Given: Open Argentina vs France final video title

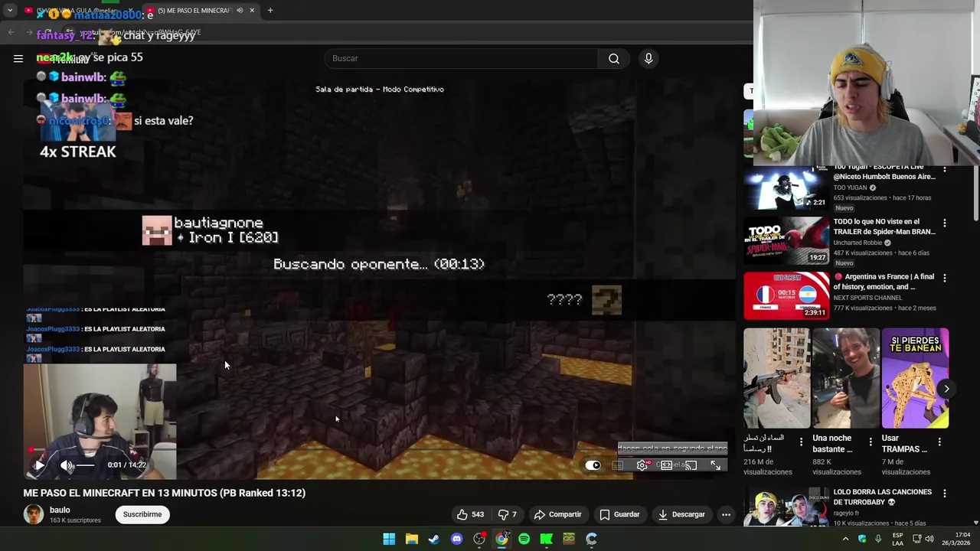Looking at the screenshot, I should 884,282.
